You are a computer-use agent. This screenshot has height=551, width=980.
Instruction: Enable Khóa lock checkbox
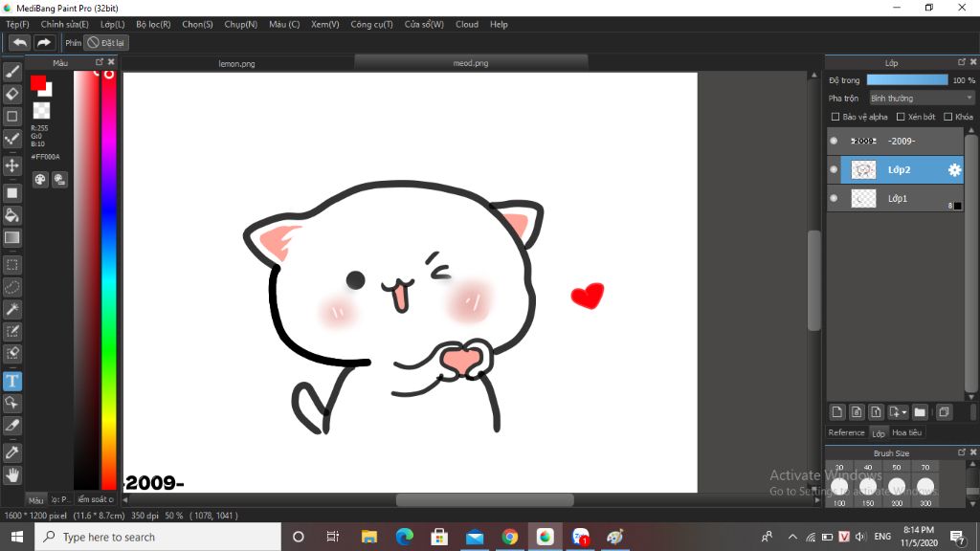(947, 117)
